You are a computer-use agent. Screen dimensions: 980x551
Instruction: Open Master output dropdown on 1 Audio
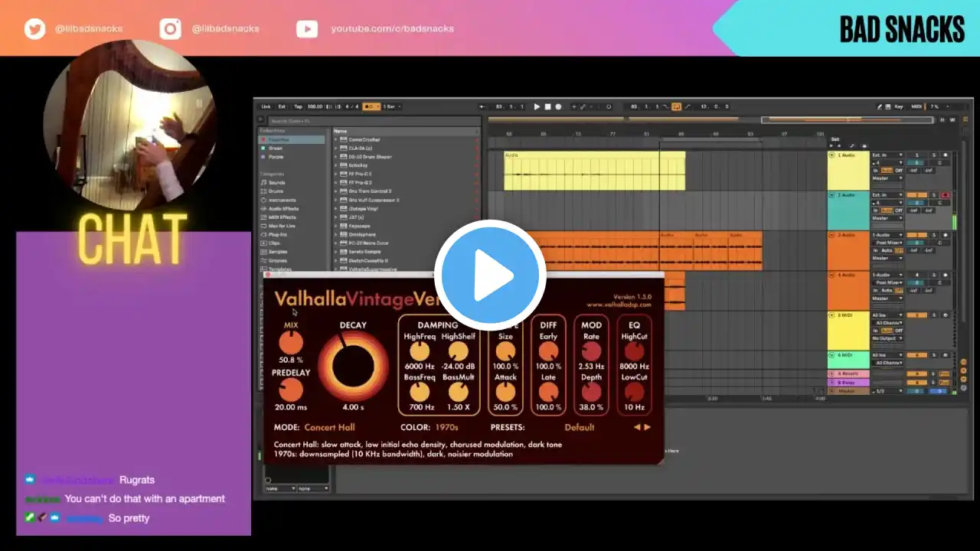(887, 178)
